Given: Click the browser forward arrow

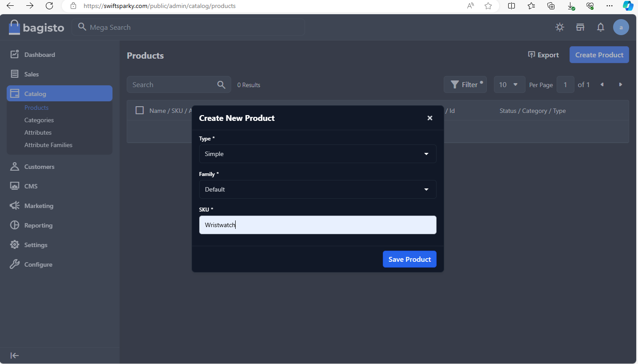Looking at the screenshot, I should coord(30,6).
